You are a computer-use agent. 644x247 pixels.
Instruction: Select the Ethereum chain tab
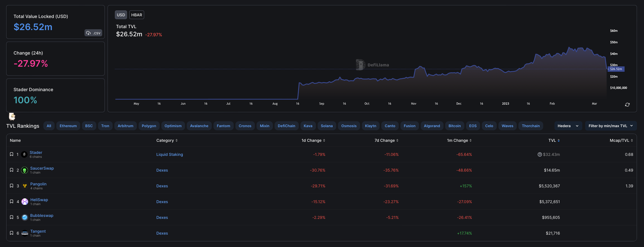click(x=68, y=126)
